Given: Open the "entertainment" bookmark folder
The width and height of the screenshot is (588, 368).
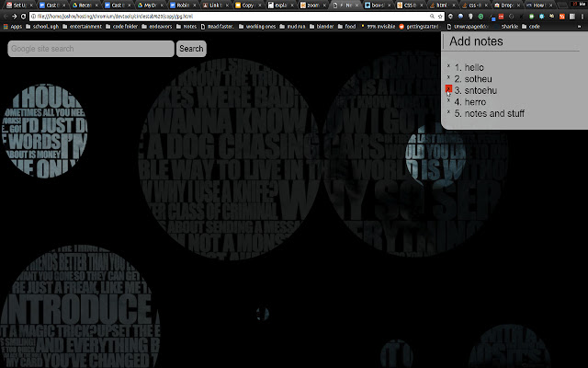Looking at the screenshot, I should 82,27.
